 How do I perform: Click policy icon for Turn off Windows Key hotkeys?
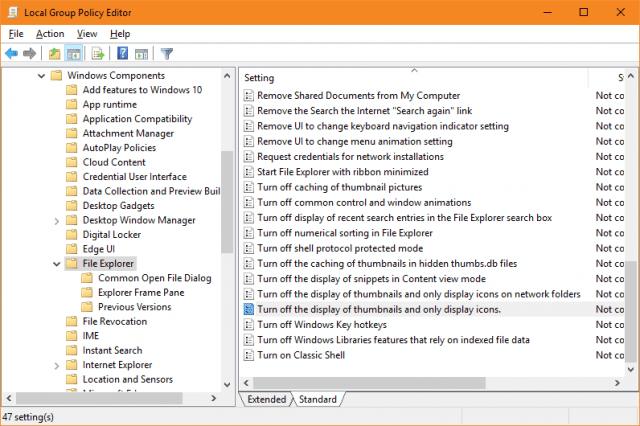click(249, 325)
